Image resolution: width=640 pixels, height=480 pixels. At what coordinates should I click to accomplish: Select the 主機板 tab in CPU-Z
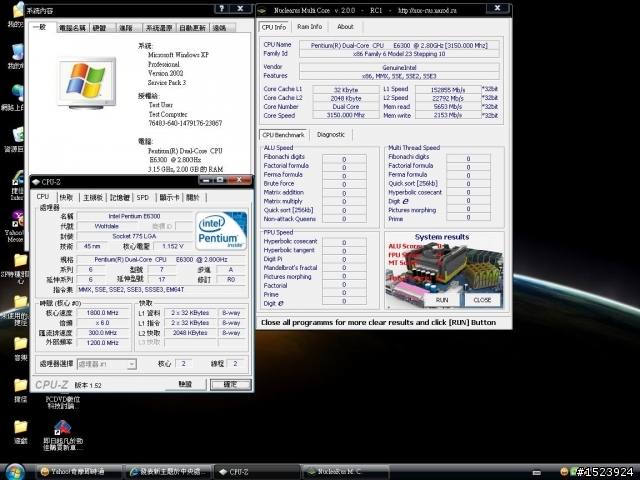pyautogui.click(x=93, y=198)
